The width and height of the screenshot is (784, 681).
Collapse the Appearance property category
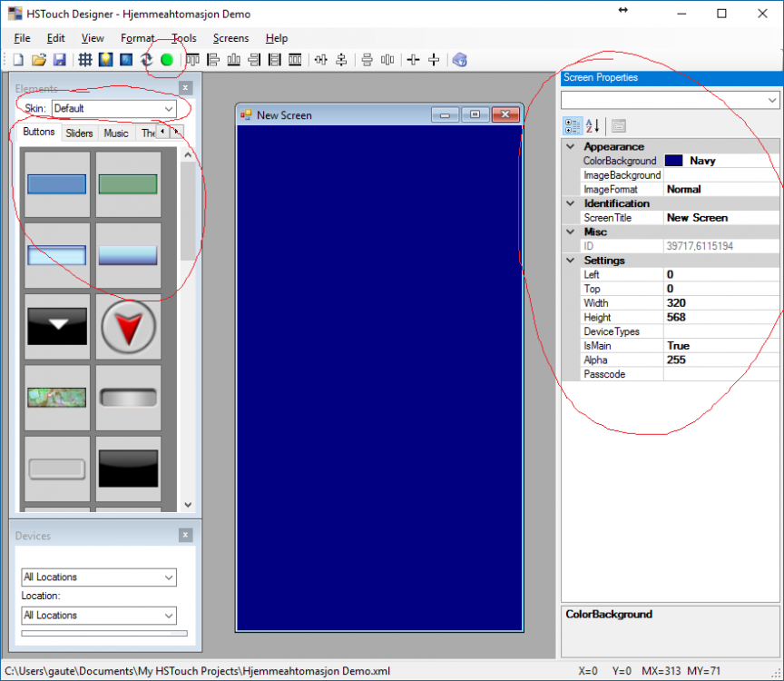(570, 146)
